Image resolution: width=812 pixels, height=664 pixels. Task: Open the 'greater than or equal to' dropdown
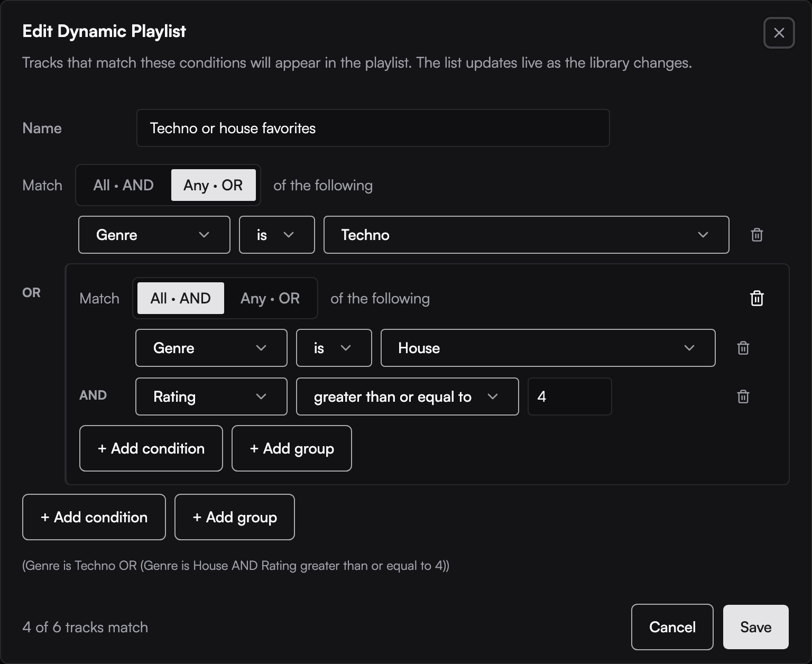[x=407, y=396]
